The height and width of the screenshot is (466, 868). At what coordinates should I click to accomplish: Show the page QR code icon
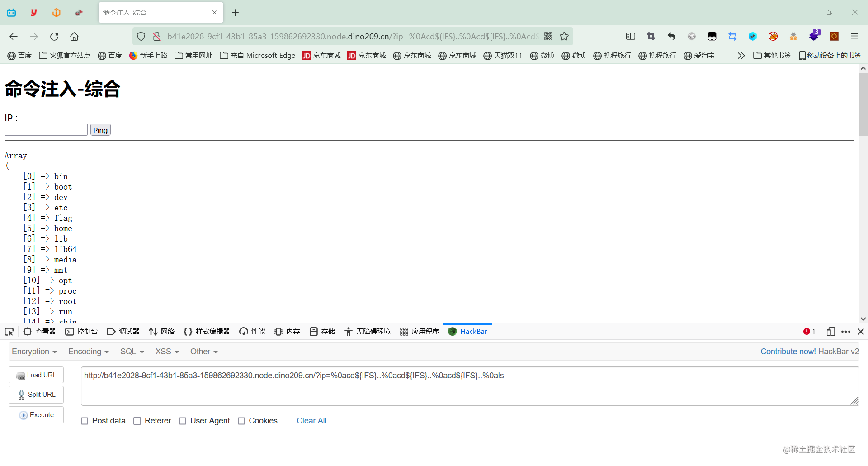tap(548, 37)
